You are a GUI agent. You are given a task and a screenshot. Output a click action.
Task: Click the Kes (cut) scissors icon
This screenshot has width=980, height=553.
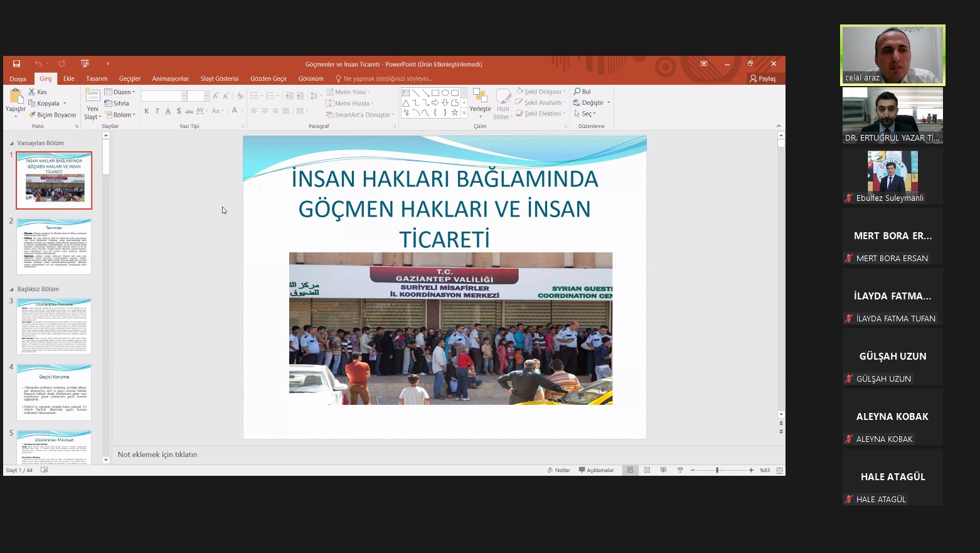(x=32, y=92)
